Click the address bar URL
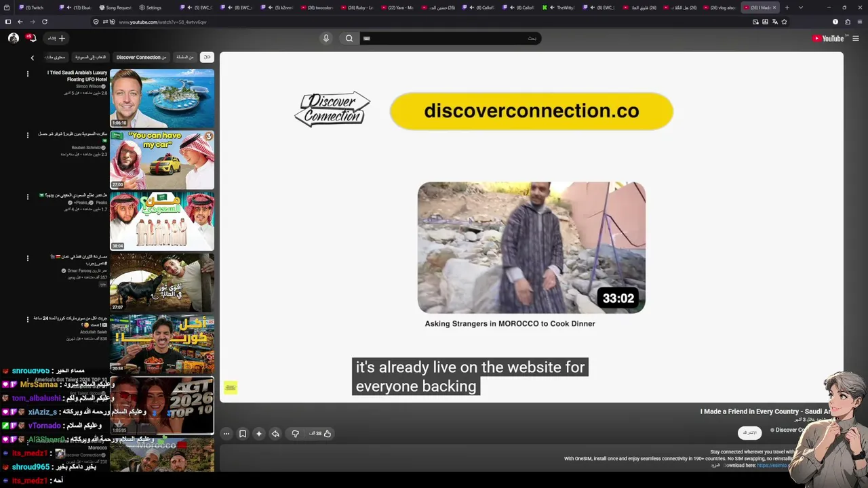The image size is (868, 488). pos(163,22)
